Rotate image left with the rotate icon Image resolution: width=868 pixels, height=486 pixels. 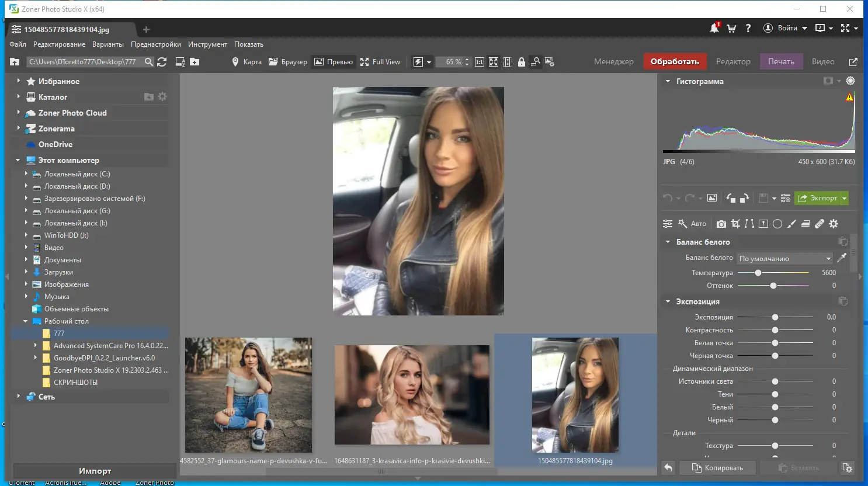click(x=731, y=198)
